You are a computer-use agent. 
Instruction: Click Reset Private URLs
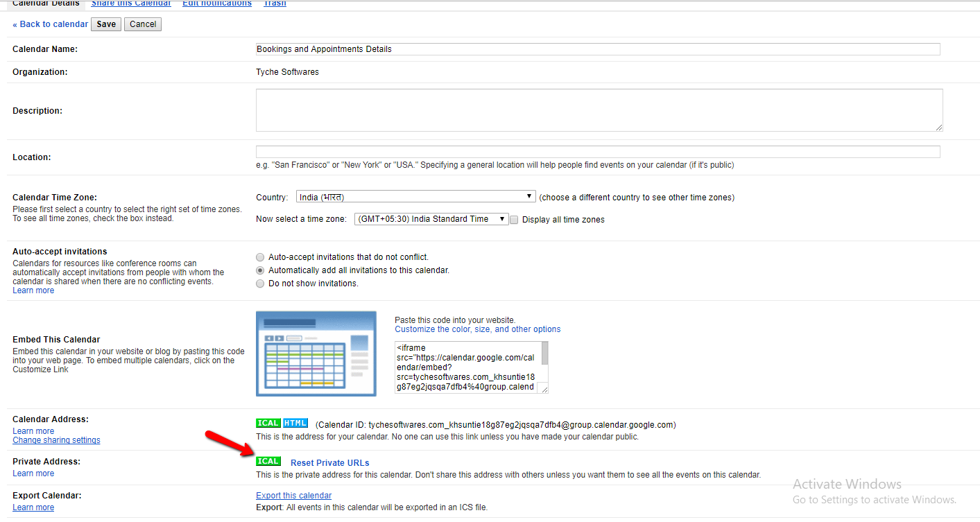329,462
